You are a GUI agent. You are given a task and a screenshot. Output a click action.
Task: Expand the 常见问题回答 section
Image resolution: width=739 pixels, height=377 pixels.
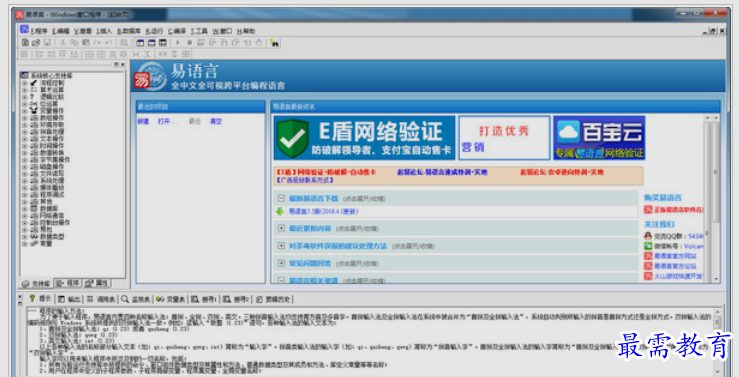click(x=281, y=263)
